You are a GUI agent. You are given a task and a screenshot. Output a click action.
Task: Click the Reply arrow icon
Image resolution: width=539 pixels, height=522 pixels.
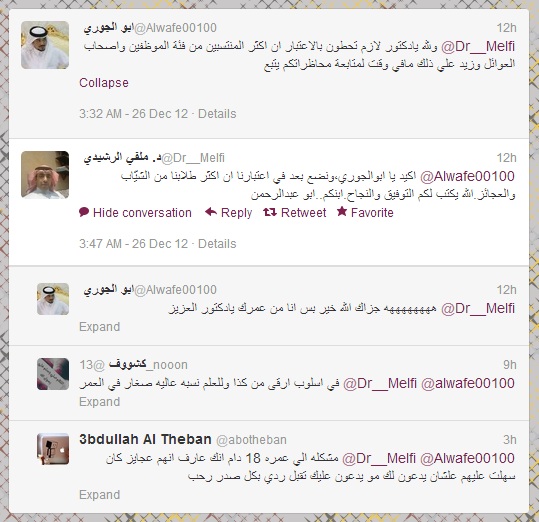pyautogui.click(x=211, y=212)
